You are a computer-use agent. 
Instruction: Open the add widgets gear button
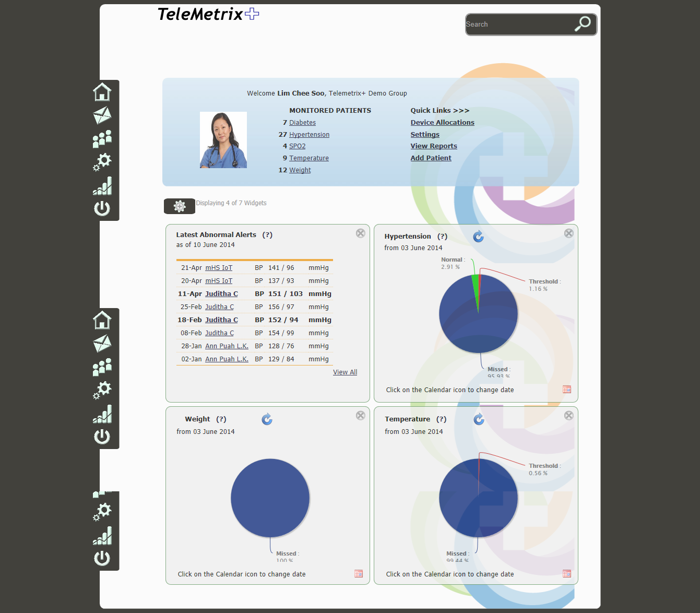click(180, 206)
